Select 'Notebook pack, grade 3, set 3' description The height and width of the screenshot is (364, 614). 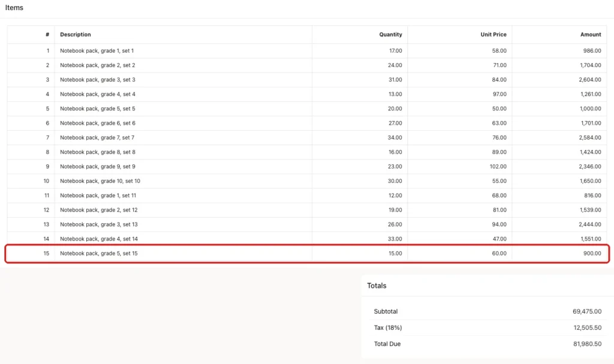click(x=98, y=80)
